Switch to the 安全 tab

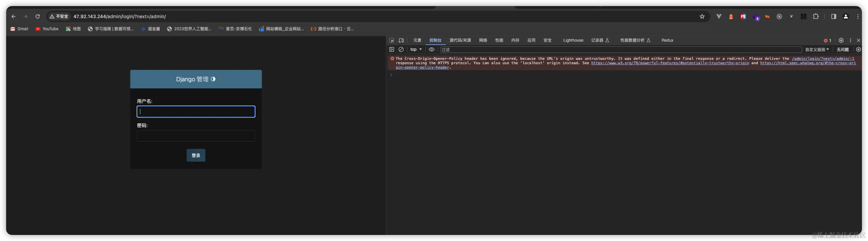tap(547, 41)
